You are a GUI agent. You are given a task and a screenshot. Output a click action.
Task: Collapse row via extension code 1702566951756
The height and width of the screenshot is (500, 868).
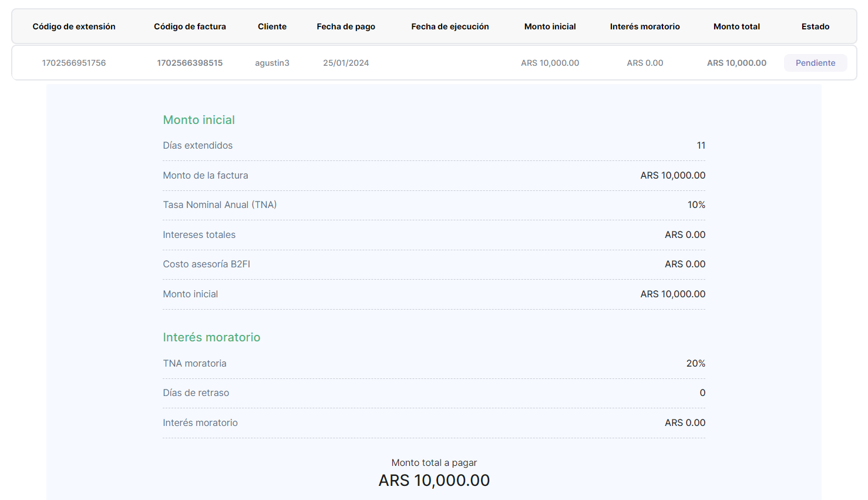pyautogui.click(x=74, y=63)
